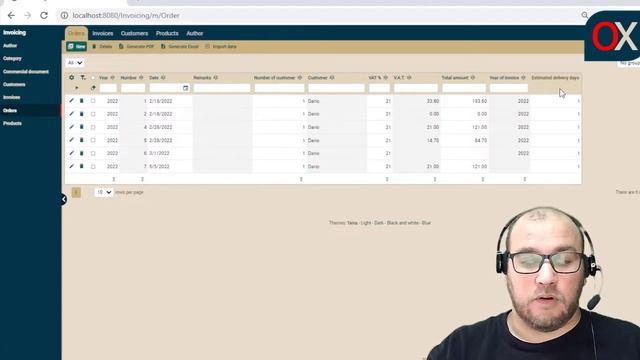This screenshot has width=640, height=360.
Task: Switch to the Customers tab
Action: tap(134, 33)
